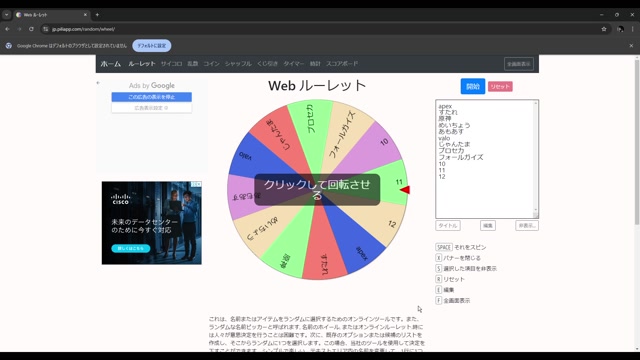Image resolution: width=640 pixels, height=360 pixels.
Task: Open the tab search dropdown arrow
Action: 7,15
